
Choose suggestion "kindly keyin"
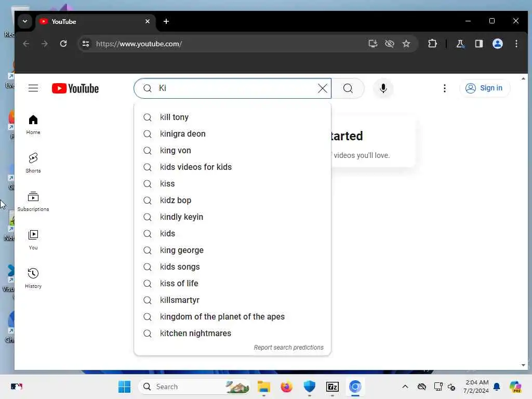coord(232,217)
